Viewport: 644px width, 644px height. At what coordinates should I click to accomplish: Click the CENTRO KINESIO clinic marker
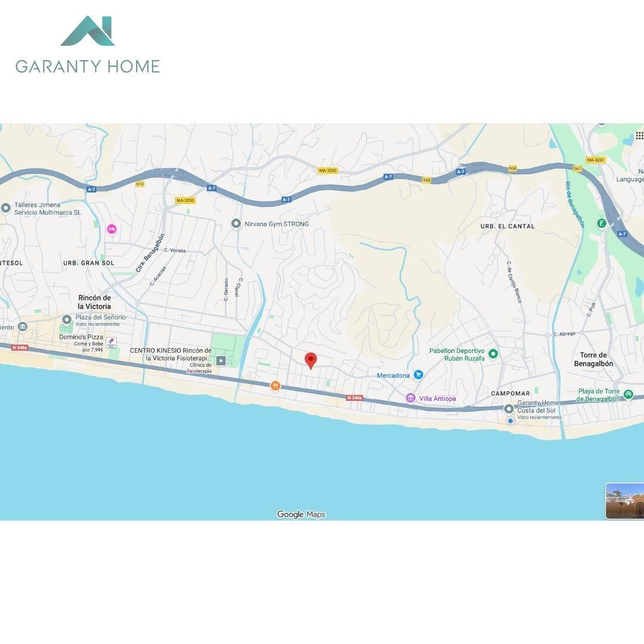[221, 361]
